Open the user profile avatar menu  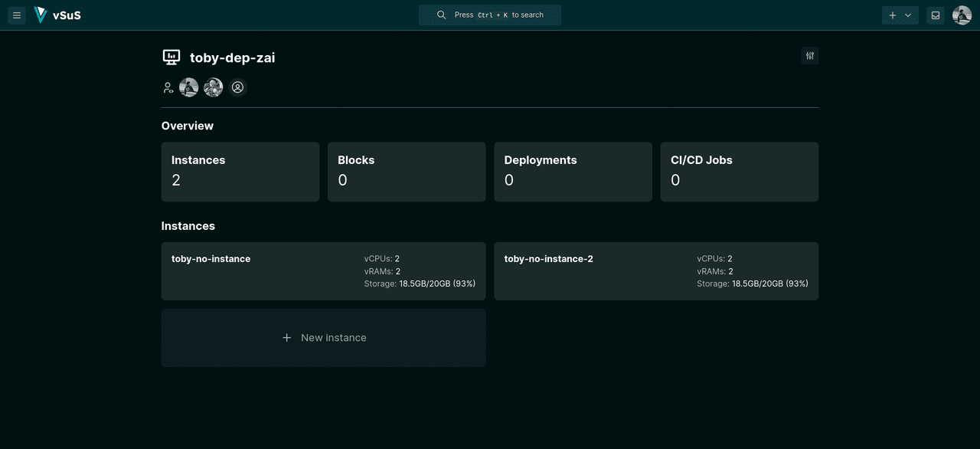coord(962,15)
